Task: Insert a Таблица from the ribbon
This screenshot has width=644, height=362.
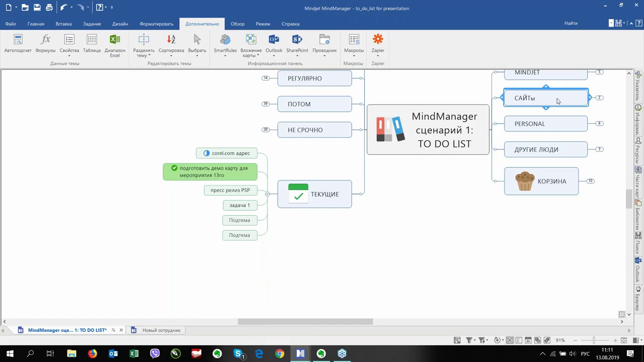Action: (92, 43)
